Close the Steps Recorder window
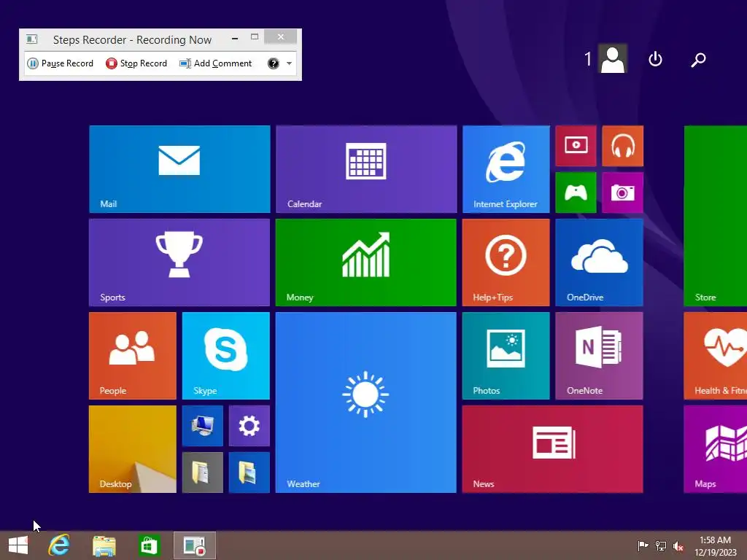Image resolution: width=747 pixels, height=560 pixels. coord(281,36)
